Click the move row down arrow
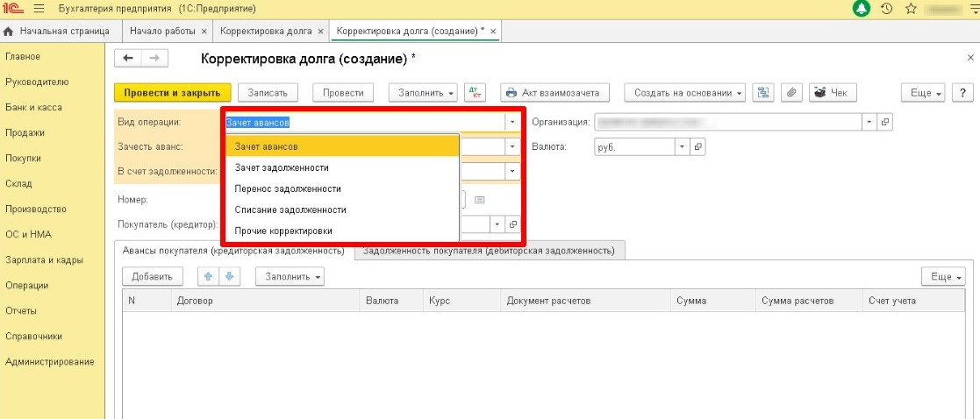The height and width of the screenshot is (419, 980). [x=227, y=277]
